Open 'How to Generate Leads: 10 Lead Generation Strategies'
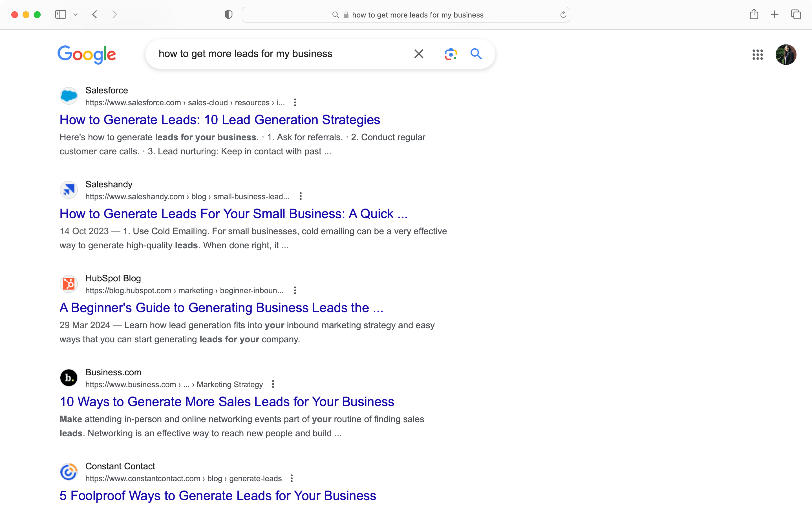The width and height of the screenshot is (812, 508). 220,120
